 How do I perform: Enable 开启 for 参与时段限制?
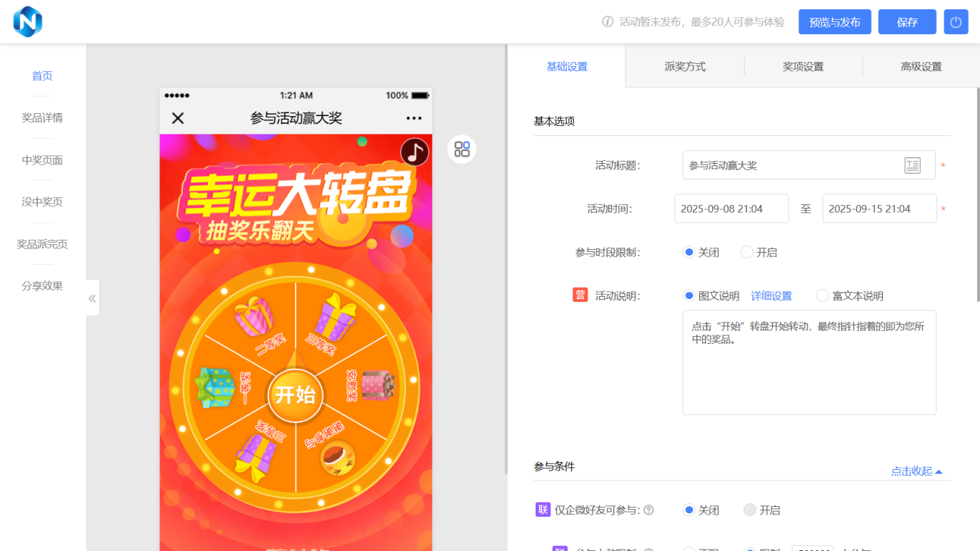pyautogui.click(x=746, y=252)
